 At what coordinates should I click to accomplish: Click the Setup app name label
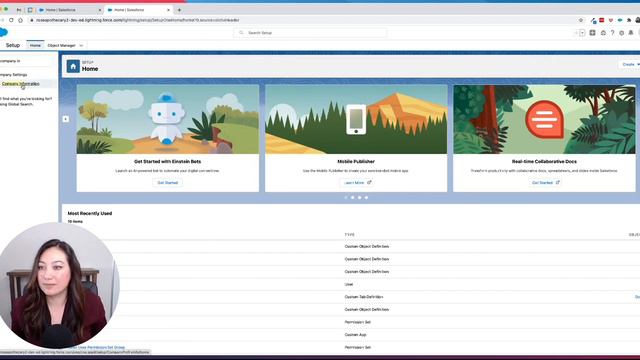click(13, 45)
